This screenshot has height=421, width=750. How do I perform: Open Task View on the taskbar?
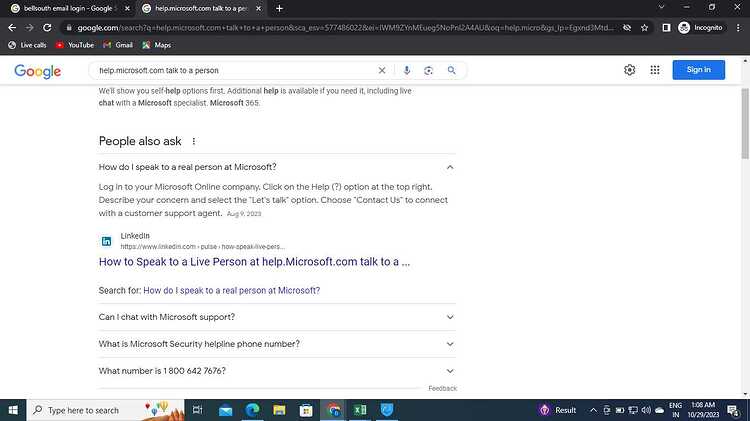pyautogui.click(x=197, y=410)
